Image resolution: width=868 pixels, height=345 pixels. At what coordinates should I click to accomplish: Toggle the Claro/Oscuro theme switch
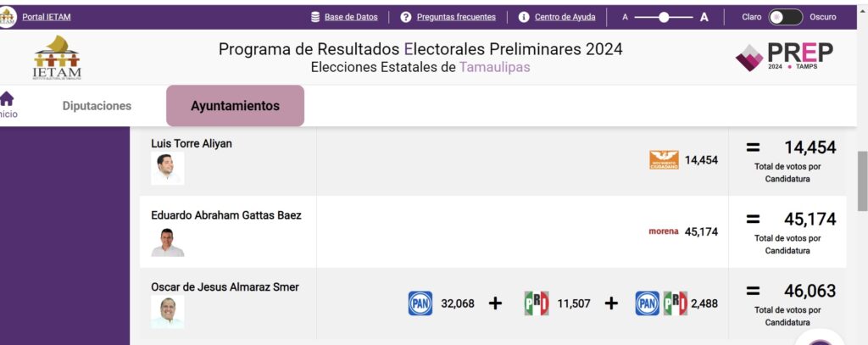point(785,17)
